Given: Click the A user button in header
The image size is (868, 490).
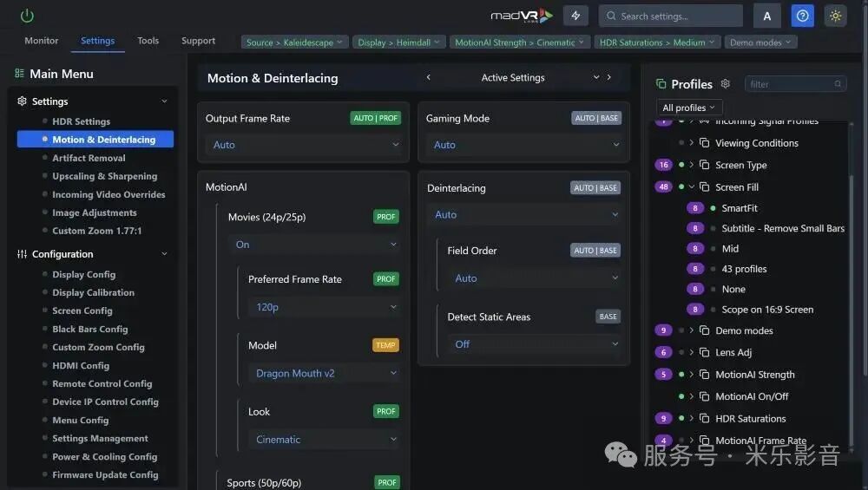Looking at the screenshot, I should pyautogui.click(x=766, y=16).
